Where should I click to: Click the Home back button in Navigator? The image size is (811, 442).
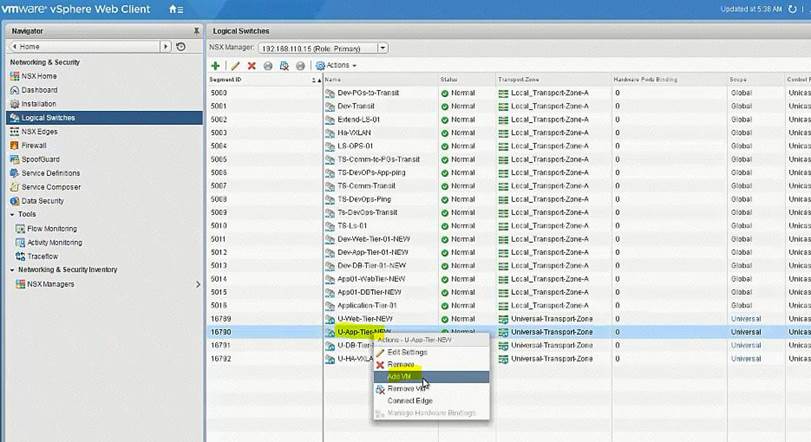[85, 47]
